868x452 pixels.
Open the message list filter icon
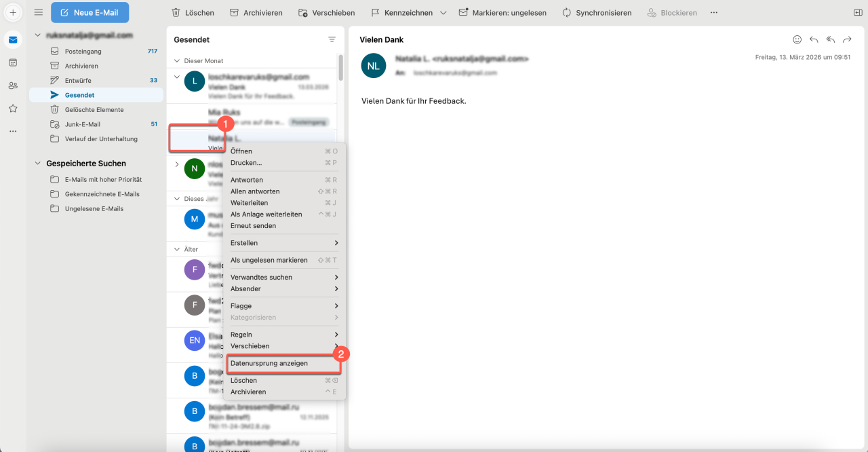tap(332, 40)
